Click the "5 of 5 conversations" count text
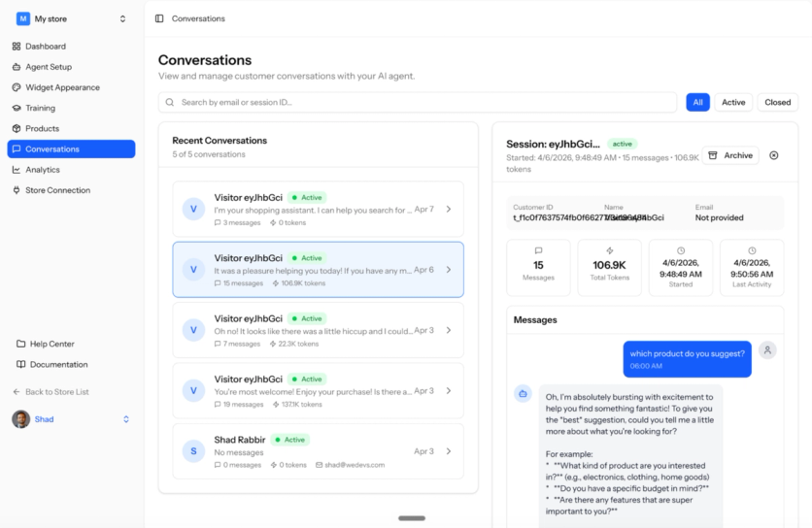 (x=209, y=154)
